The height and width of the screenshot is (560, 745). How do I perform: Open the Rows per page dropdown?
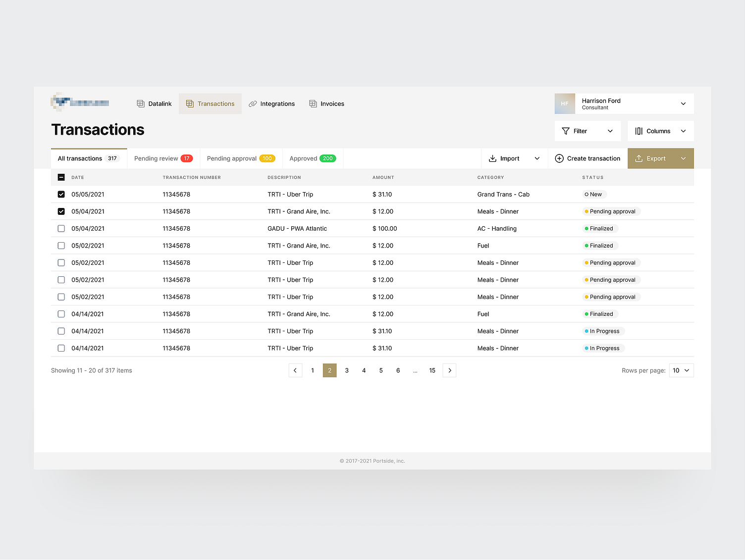pyautogui.click(x=681, y=370)
